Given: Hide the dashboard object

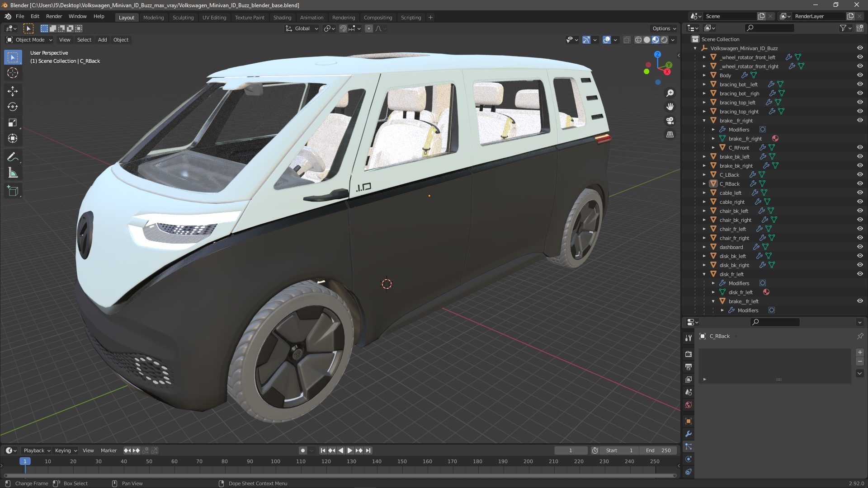Looking at the screenshot, I should 859,247.
